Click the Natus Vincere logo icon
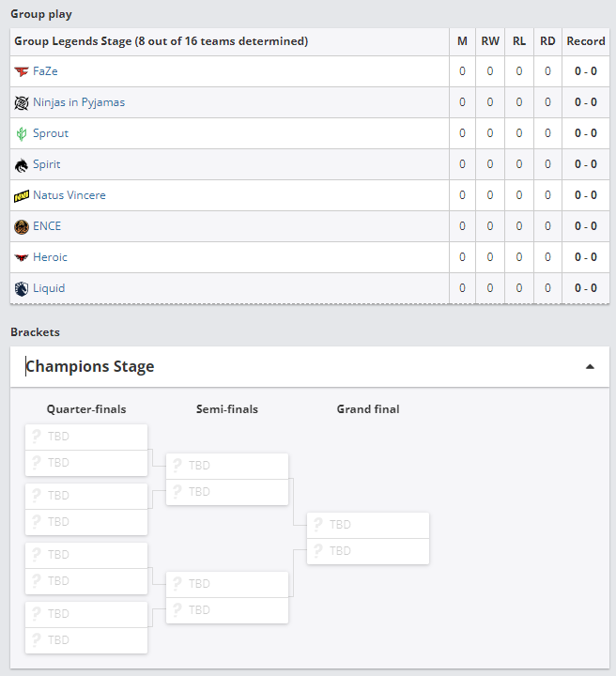Image resolution: width=616 pixels, height=676 pixels. (x=22, y=195)
